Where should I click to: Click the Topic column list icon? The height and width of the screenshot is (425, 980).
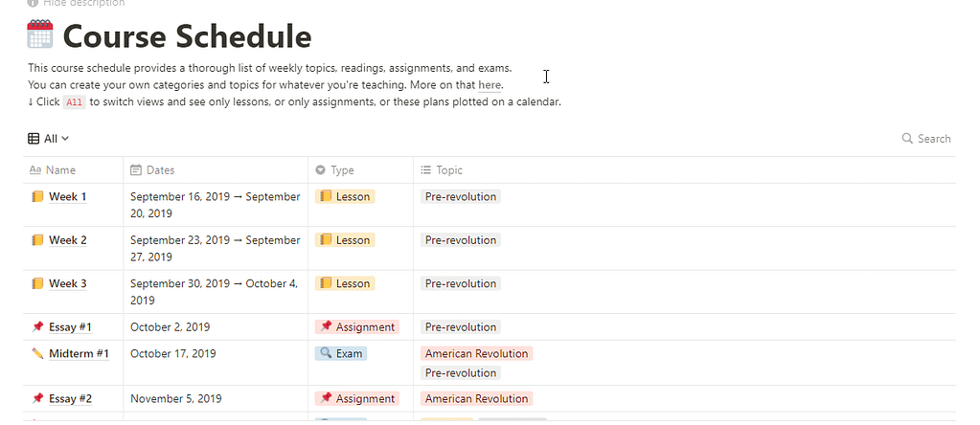[426, 169]
